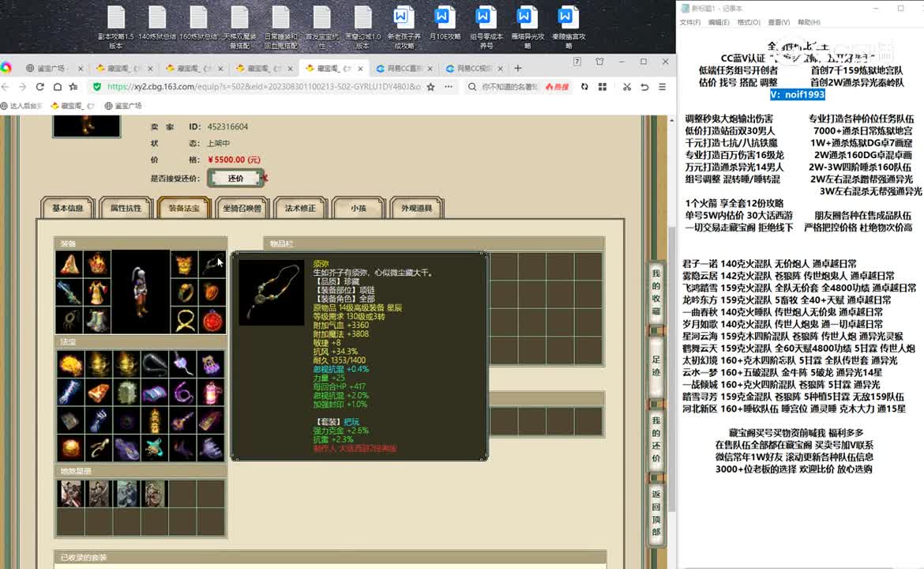Open the 法术修正 tab
Viewport: 924px width, 569px height.
tap(301, 208)
